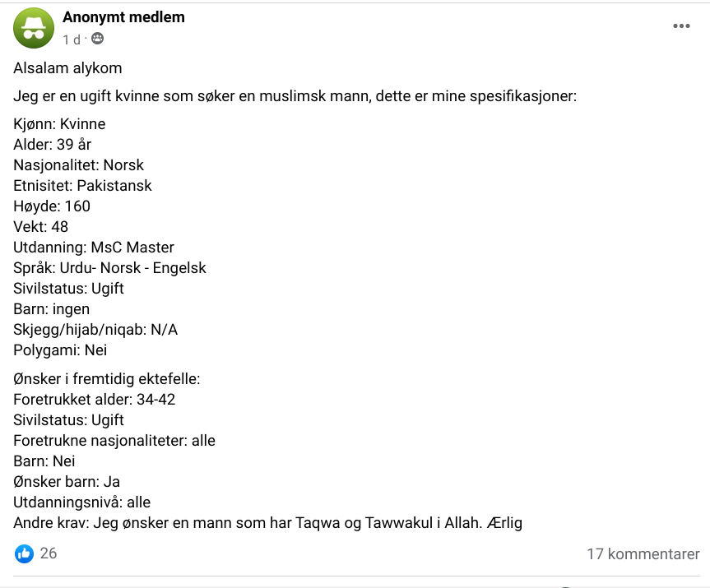Screen dimensions: 710x588
Task: Click the "Utdanning: MsC Master" line
Action: [x=94, y=248]
